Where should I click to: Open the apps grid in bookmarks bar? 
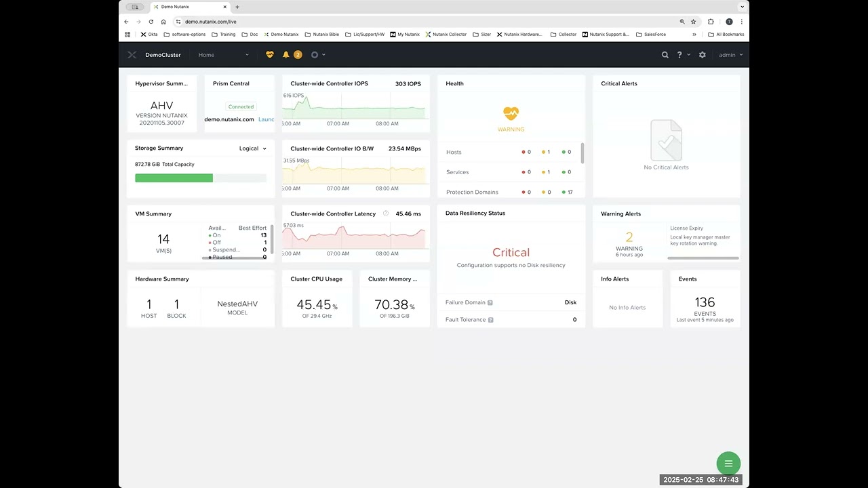click(127, 34)
